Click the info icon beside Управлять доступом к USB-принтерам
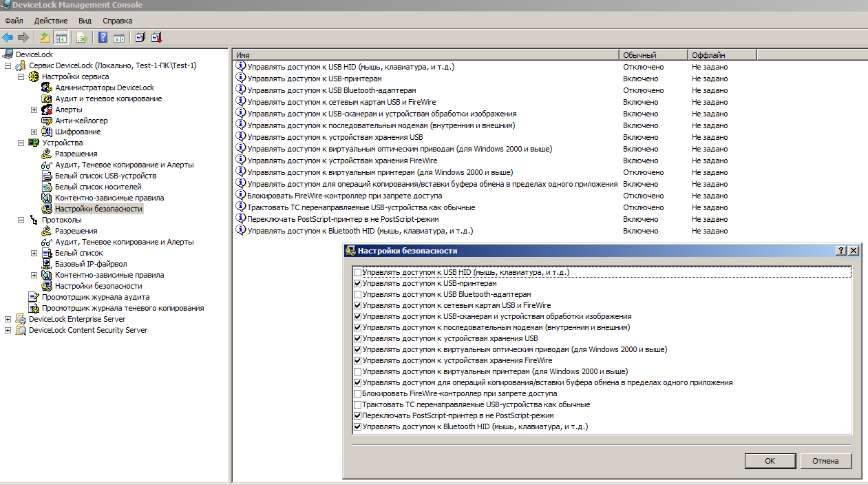Image resolution: width=868 pixels, height=485 pixels. (241, 79)
